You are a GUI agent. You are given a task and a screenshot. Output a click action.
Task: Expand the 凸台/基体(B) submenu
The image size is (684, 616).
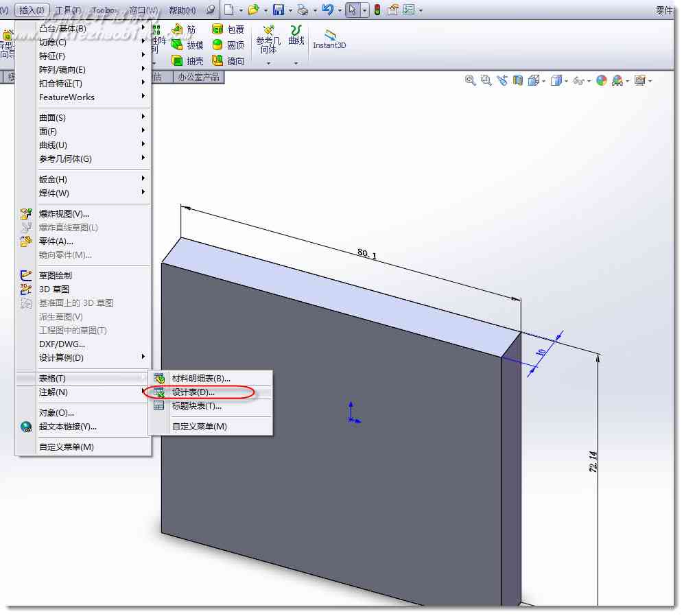[x=83, y=28]
